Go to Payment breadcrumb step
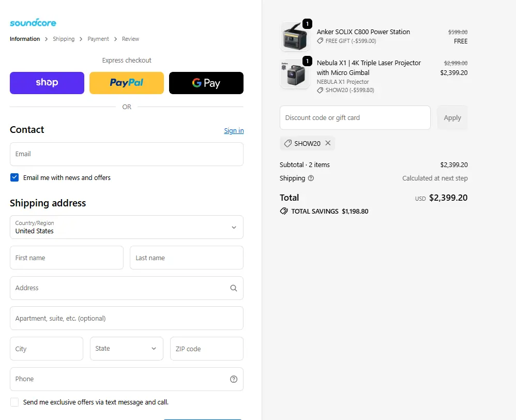 [98, 39]
